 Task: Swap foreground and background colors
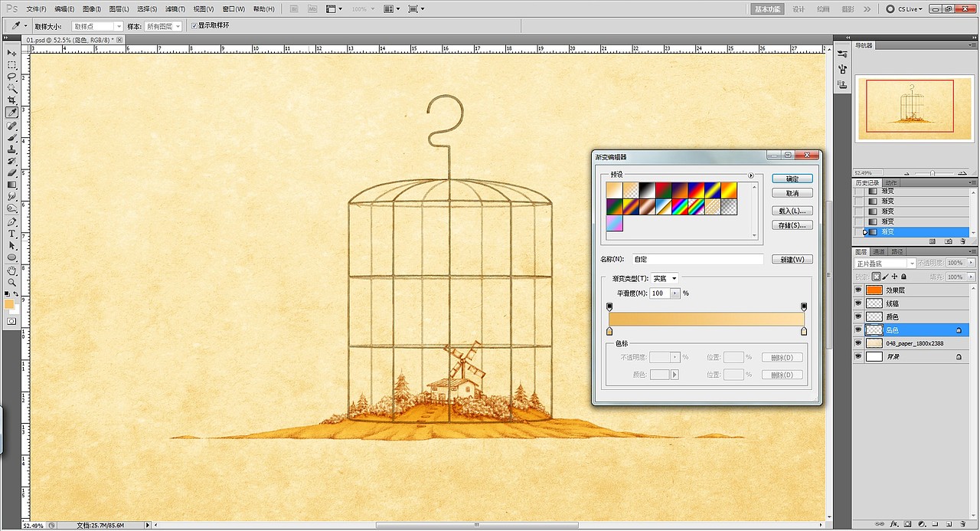17,293
